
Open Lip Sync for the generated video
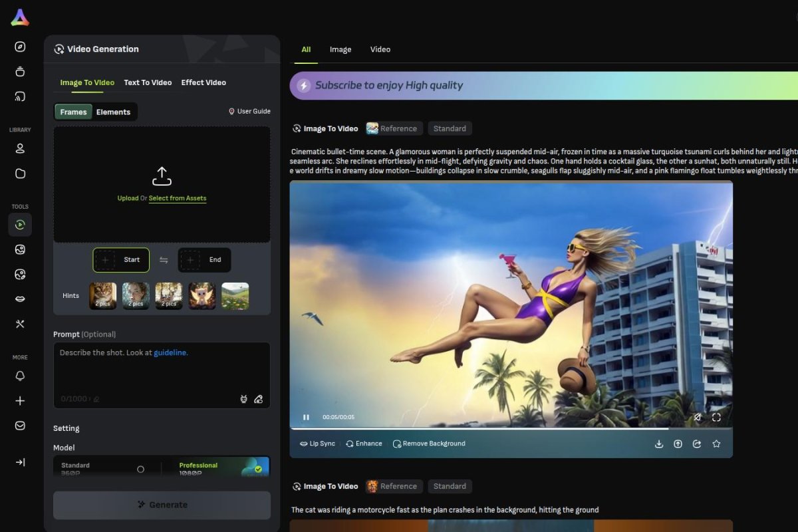(317, 443)
